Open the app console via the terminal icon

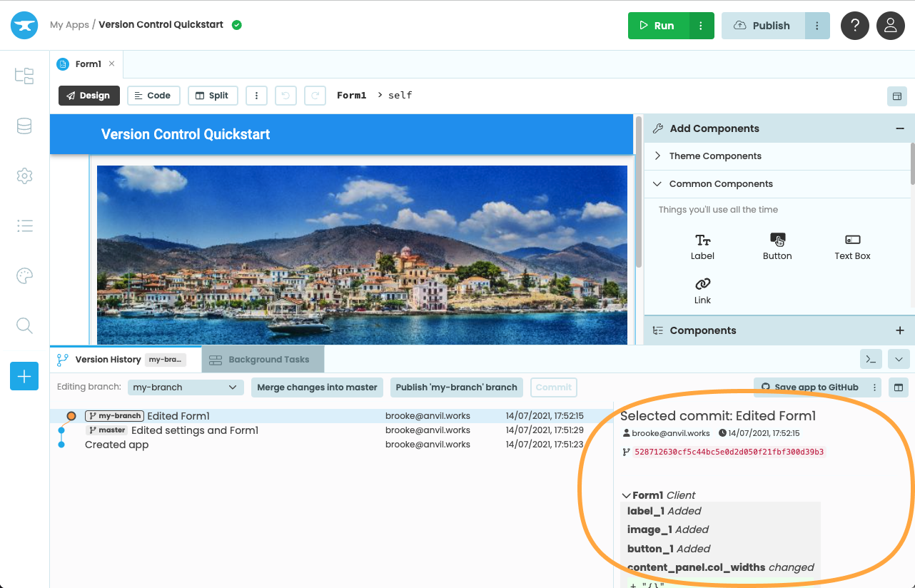[870, 359]
